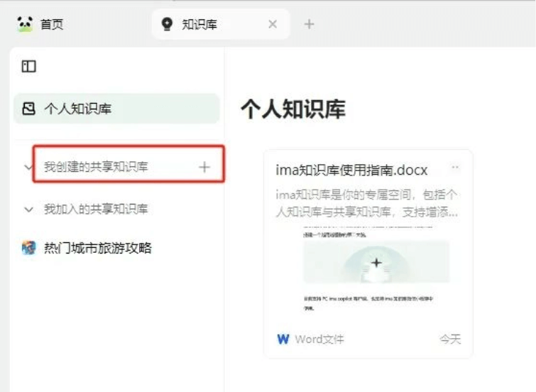This screenshot has width=536, height=392.
Task: Click the lightbulb icon on 知识库 tab
Action: coord(167,24)
